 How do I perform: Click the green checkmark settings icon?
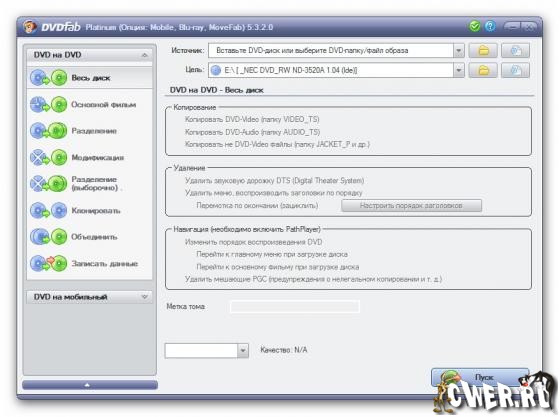pyautogui.click(x=474, y=26)
